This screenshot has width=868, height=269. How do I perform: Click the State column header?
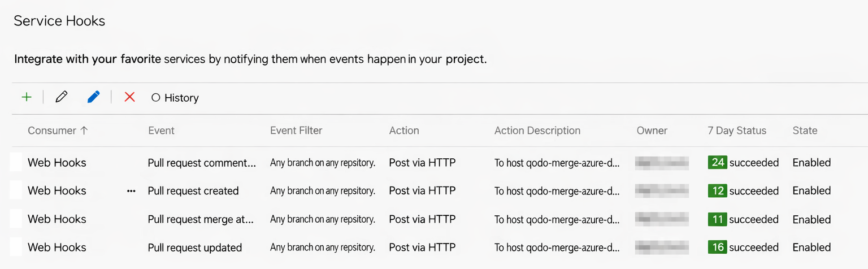pyautogui.click(x=805, y=131)
